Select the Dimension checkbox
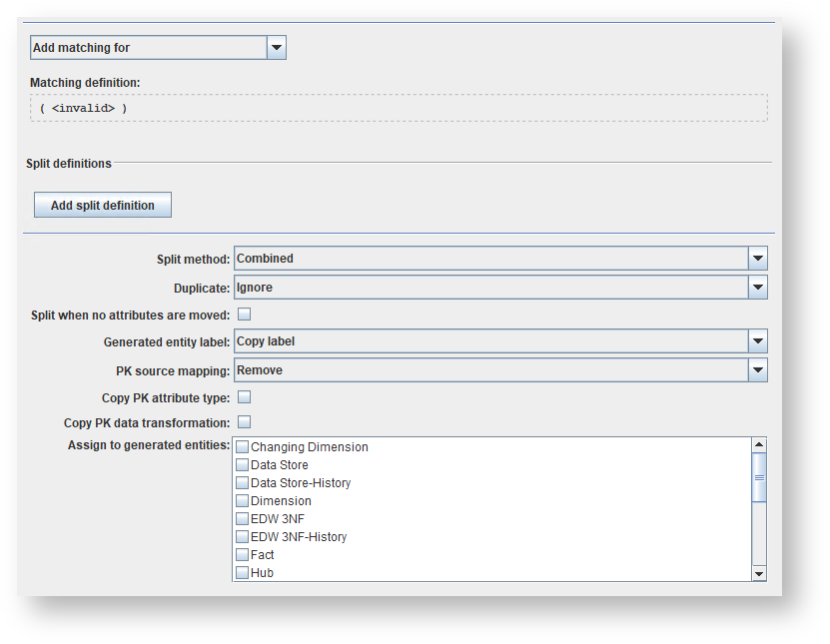 coord(242,501)
